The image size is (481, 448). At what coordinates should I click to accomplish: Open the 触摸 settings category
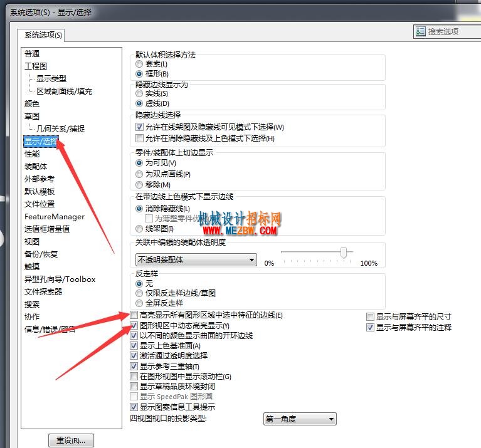point(32,266)
